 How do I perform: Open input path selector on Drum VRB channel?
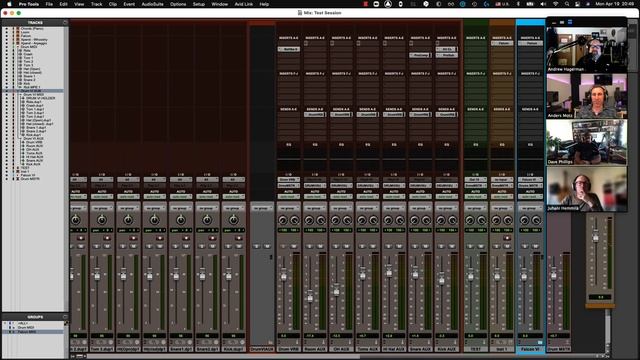click(x=289, y=180)
